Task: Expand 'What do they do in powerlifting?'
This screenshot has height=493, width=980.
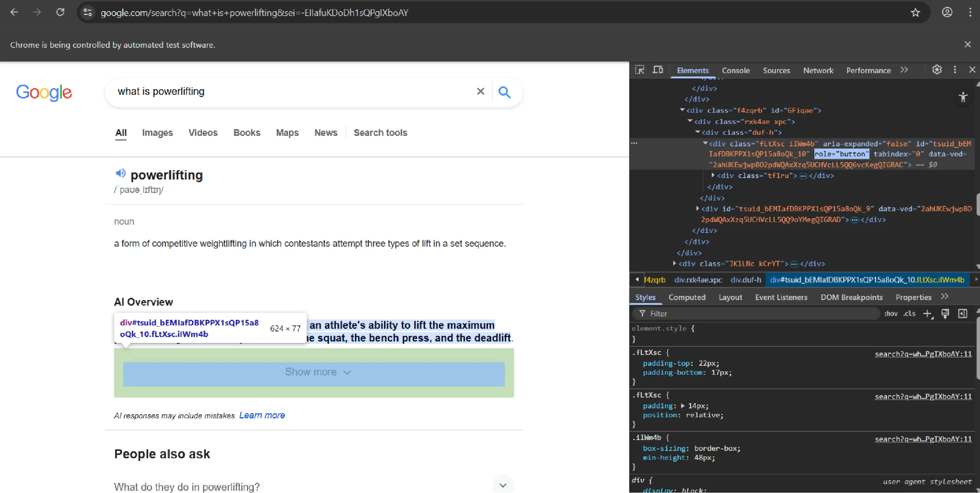Action: (503, 485)
